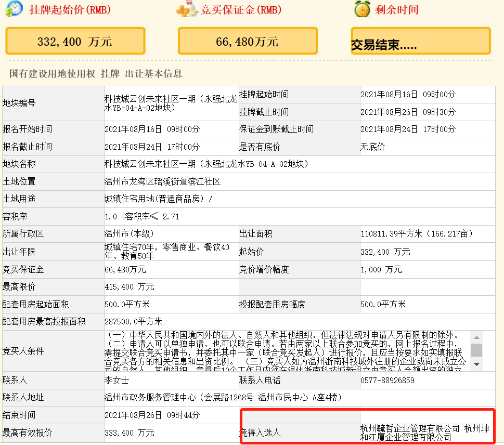Click 竞买保证金 table value 66,480万元
The image size is (504, 445).
click(x=125, y=270)
